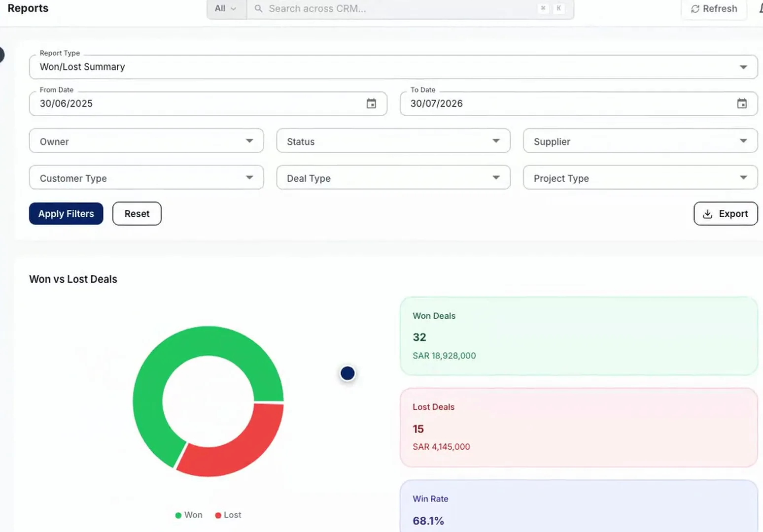This screenshot has height=532, width=763.
Task: Open the Project Type dropdown
Action: [640, 178]
